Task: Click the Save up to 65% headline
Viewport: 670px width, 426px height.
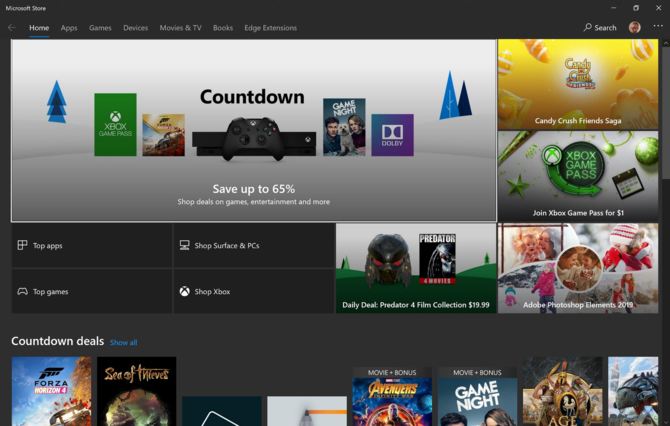Action: (254, 189)
